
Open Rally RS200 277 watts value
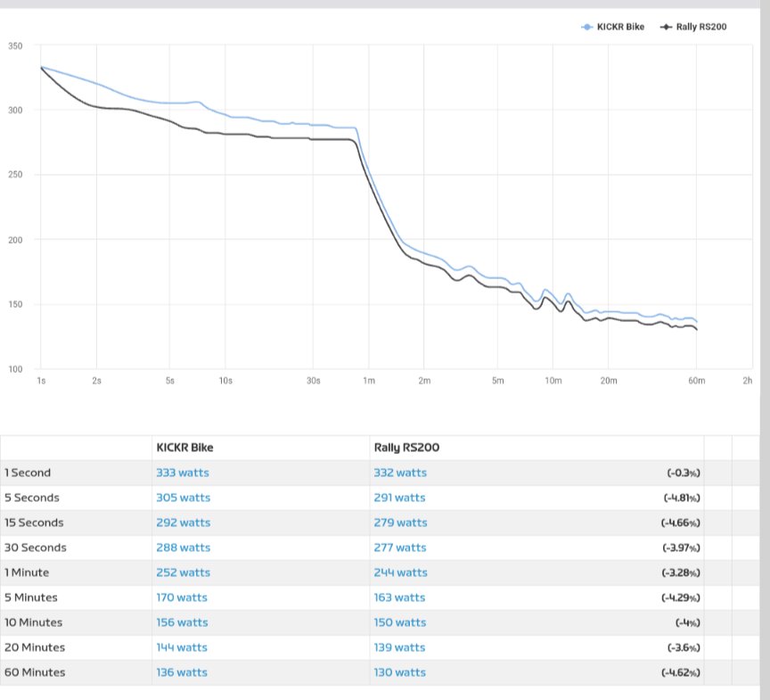(x=400, y=548)
